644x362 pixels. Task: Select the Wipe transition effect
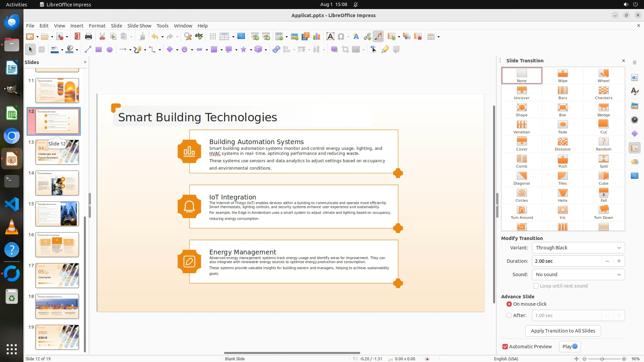562,75
